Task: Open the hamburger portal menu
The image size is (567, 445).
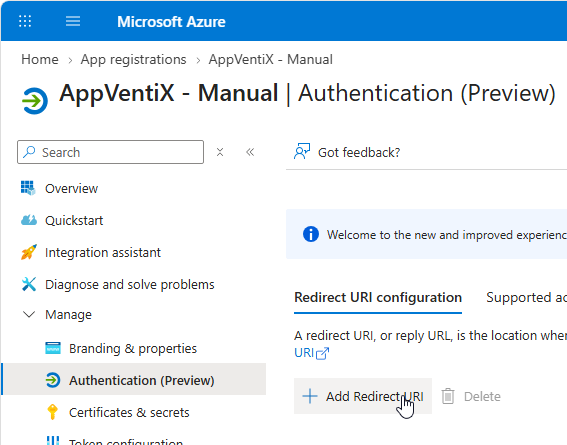Action: 73,21
